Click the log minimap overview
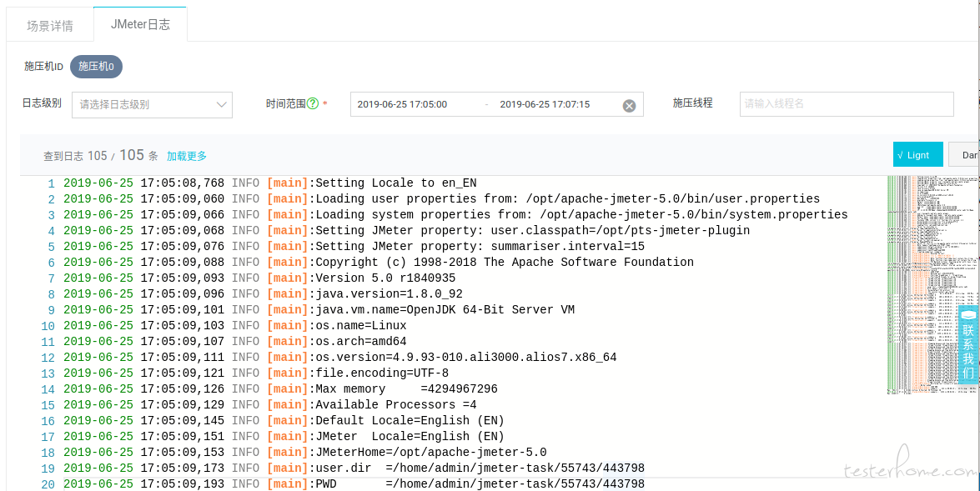The height and width of the screenshot is (491, 980). click(x=933, y=285)
